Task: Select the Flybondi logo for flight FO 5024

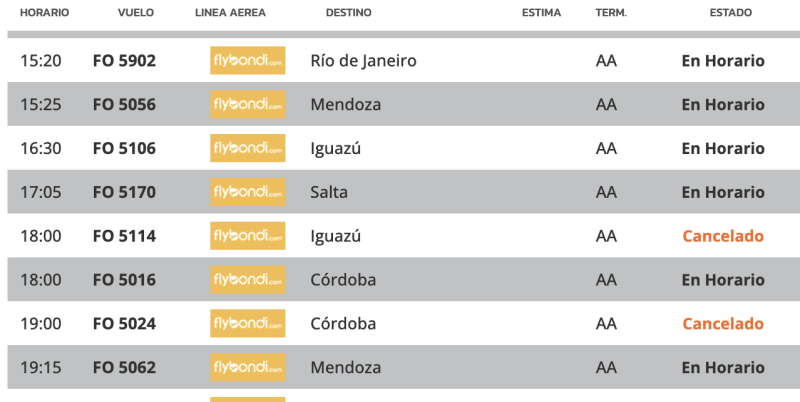Action: (x=247, y=324)
